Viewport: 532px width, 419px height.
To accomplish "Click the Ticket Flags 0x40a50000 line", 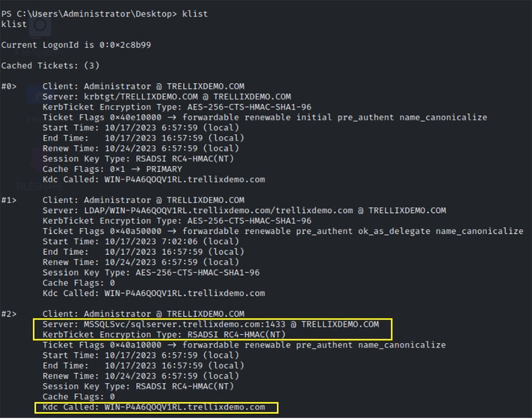I will click(x=283, y=231).
